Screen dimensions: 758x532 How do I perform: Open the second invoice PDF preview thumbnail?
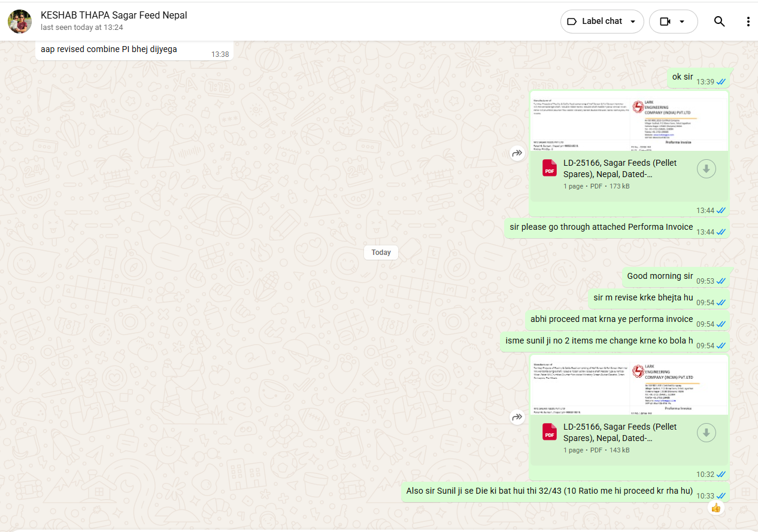(629, 386)
